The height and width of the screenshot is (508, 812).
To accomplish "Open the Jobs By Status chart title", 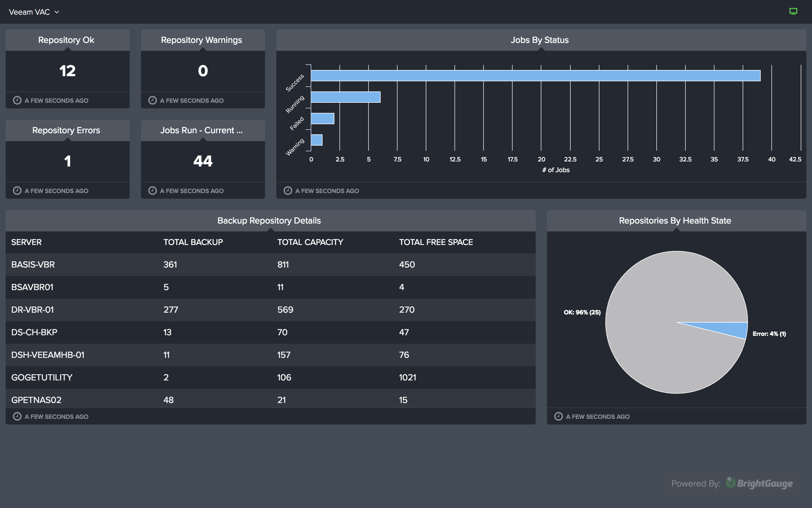I will pyautogui.click(x=540, y=40).
